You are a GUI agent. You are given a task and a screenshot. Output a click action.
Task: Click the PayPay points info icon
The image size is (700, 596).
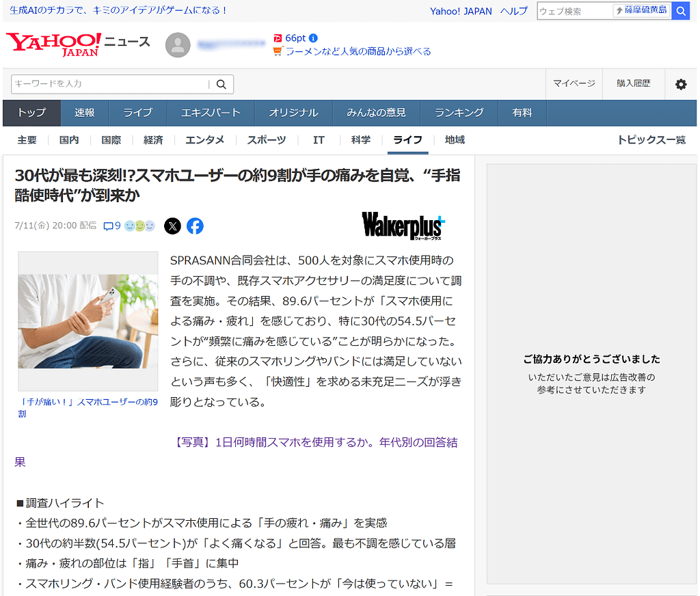(313, 38)
